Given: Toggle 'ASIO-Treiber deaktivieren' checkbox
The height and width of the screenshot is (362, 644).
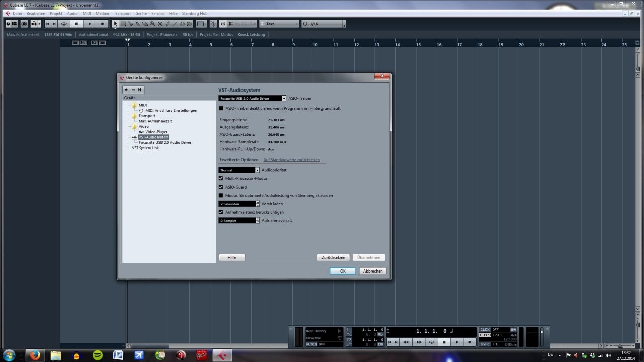Looking at the screenshot, I should click(x=221, y=108).
